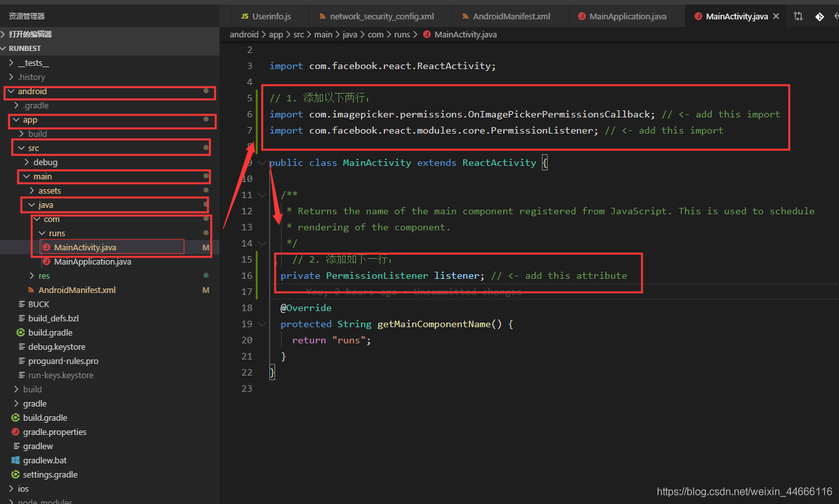The image size is (839, 504).
Task: Open run-keys.keystore file
Action: coord(110,375)
